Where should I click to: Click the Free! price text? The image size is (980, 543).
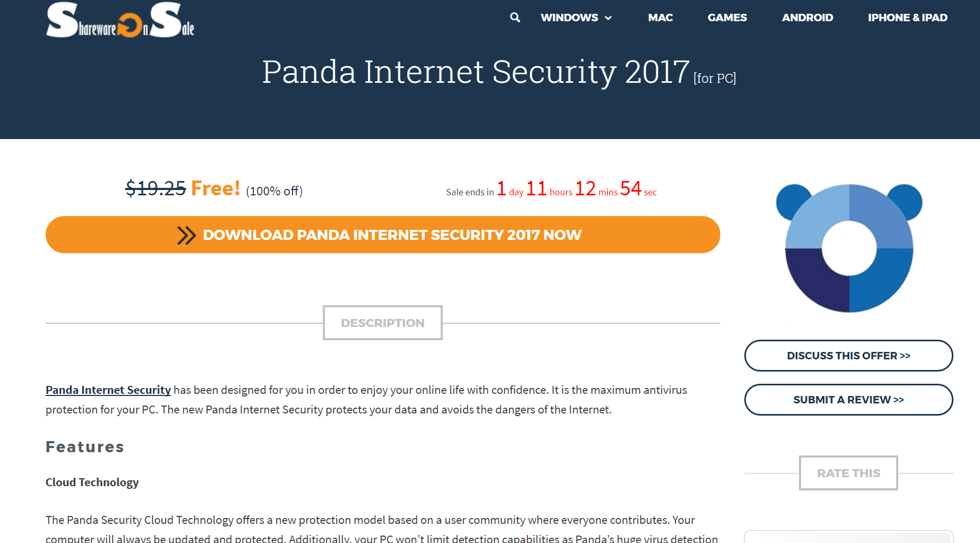point(216,188)
